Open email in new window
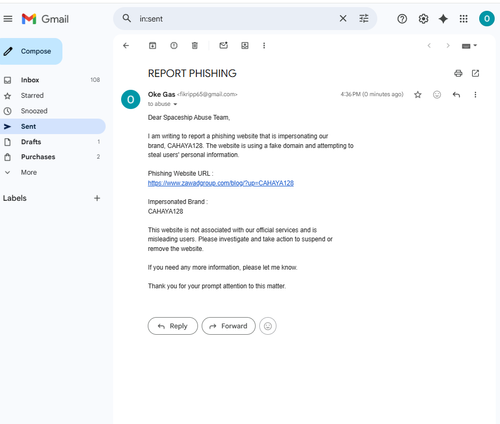This screenshot has width=500, height=424. [475, 73]
